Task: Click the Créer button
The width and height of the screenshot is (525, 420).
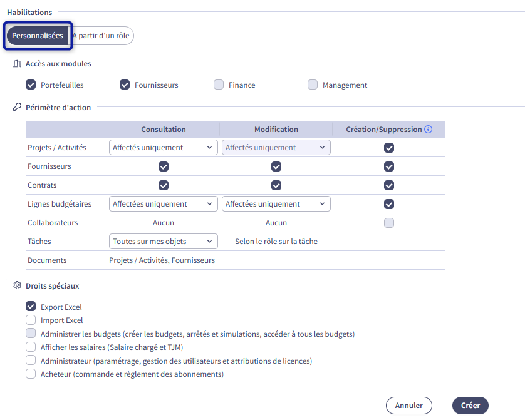Action: click(470, 405)
